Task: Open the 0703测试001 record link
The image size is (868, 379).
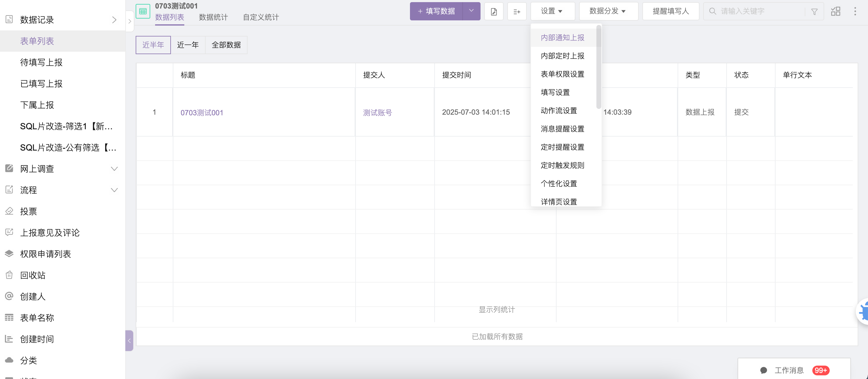Action: coord(202,113)
